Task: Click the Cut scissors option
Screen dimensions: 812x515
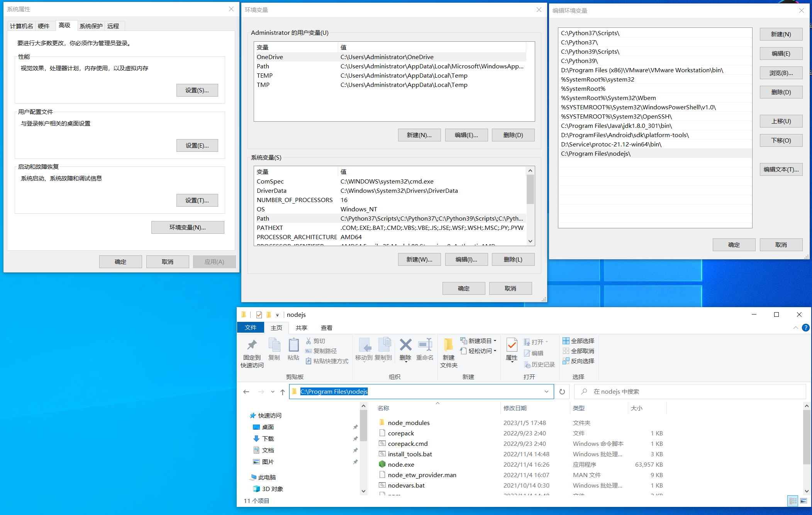Action: click(x=315, y=341)
